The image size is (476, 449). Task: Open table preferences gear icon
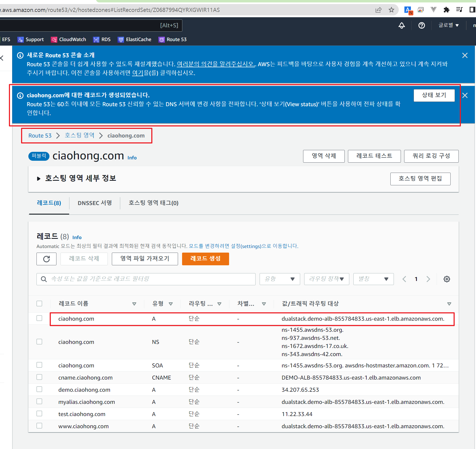pos(447,279)
